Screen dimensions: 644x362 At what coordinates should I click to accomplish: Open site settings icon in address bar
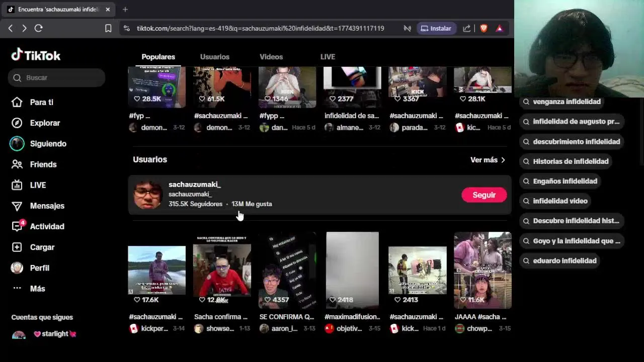tap(126, 28)
